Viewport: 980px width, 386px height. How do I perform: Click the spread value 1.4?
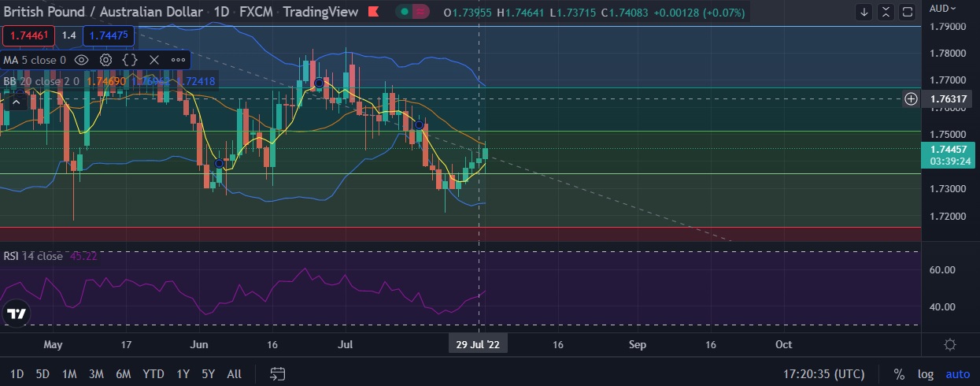point(68,35)
